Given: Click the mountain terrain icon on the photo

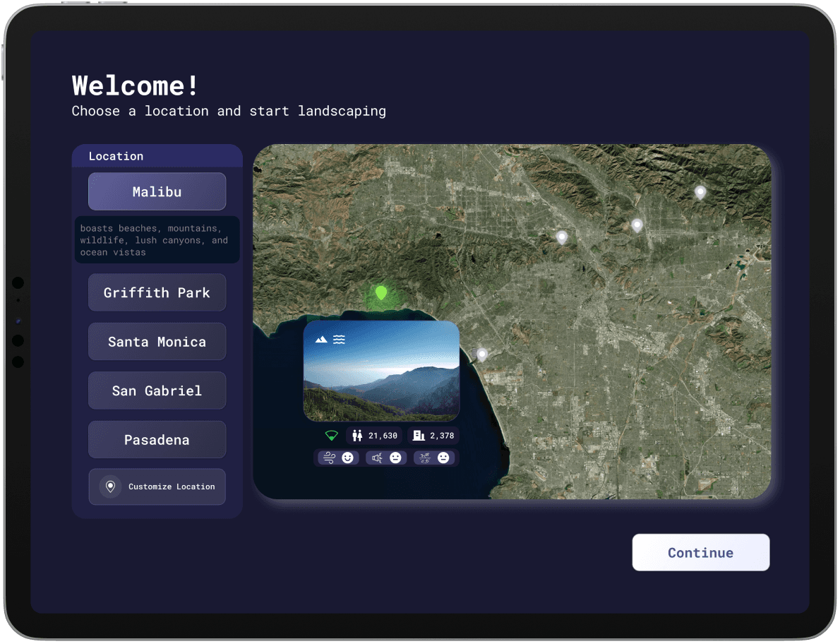Looking at the screenshot, I should 321,340.
